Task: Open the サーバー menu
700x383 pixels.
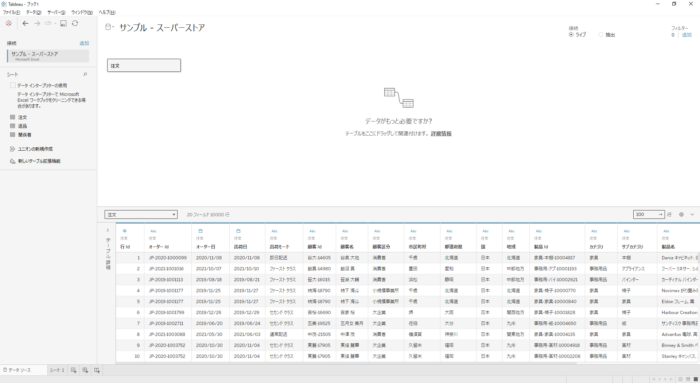Action: tap(56, 12)
